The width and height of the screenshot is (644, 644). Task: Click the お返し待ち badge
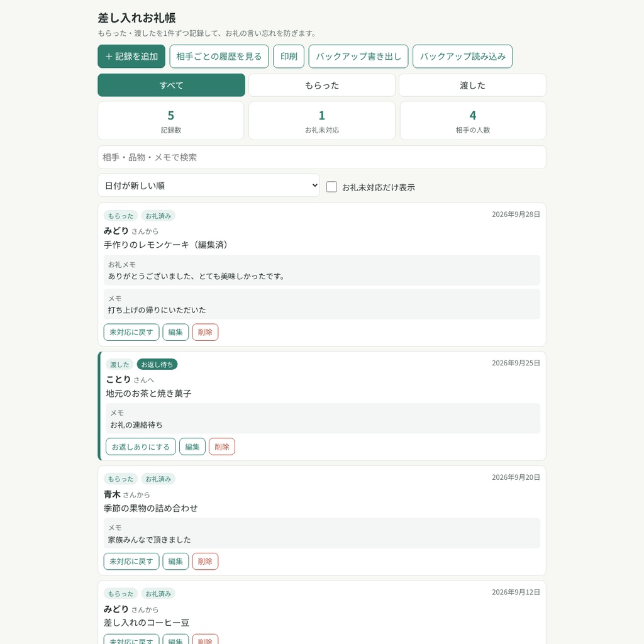[157, 364]
